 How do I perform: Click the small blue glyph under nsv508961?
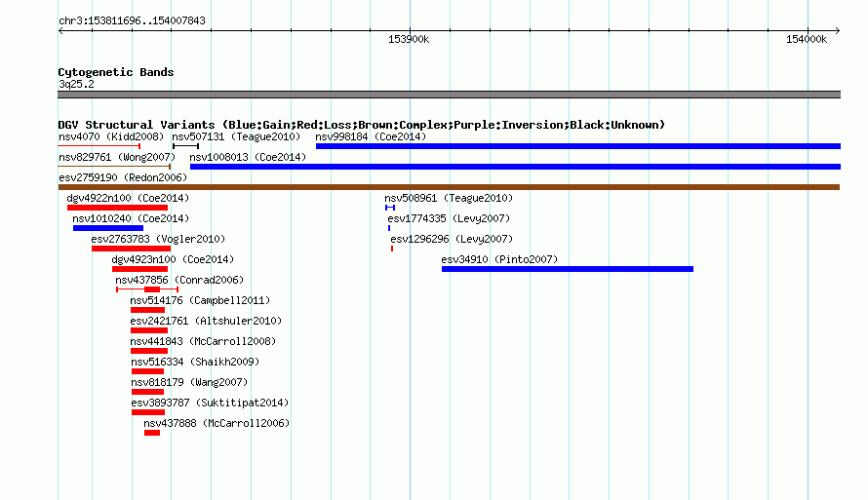390,208
